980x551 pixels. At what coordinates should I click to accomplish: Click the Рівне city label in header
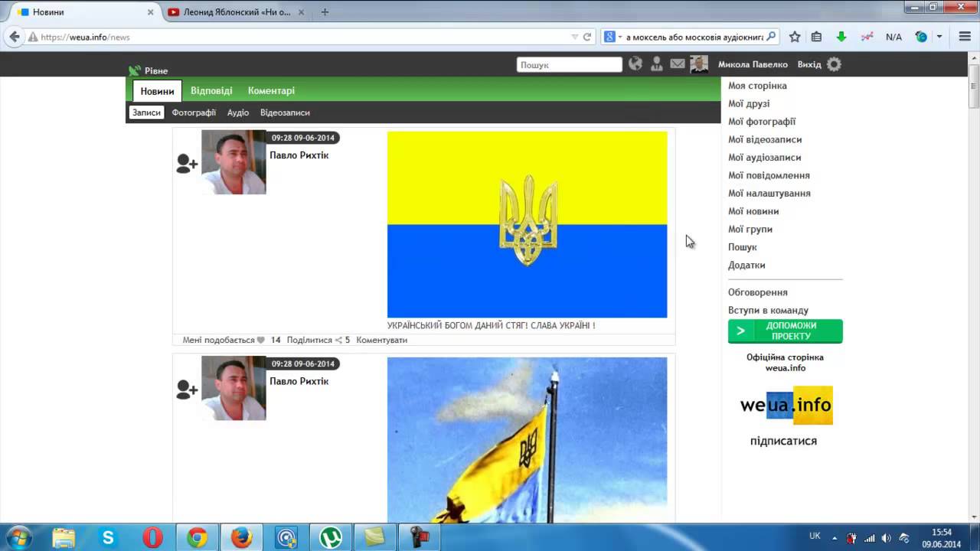click(156, 70)
